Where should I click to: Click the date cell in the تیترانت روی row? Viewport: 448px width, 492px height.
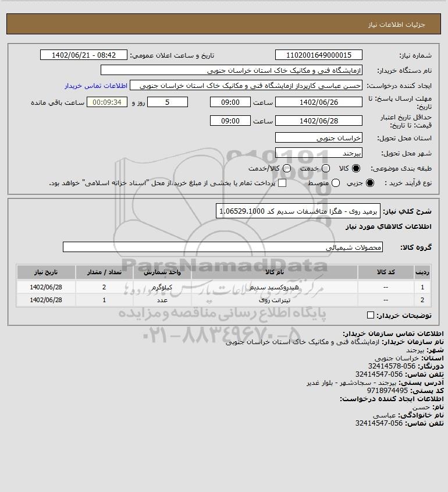(x=46, y=300)
